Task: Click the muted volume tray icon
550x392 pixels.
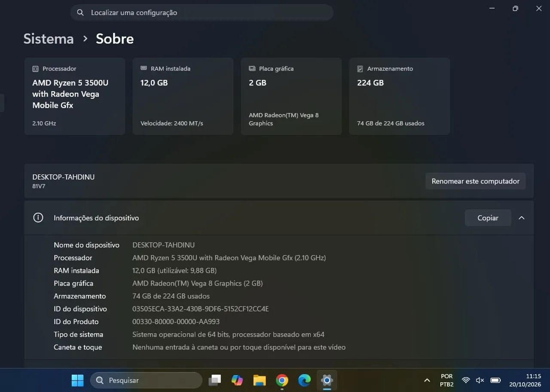Action: pyautogui.click(x=480, y=380)
